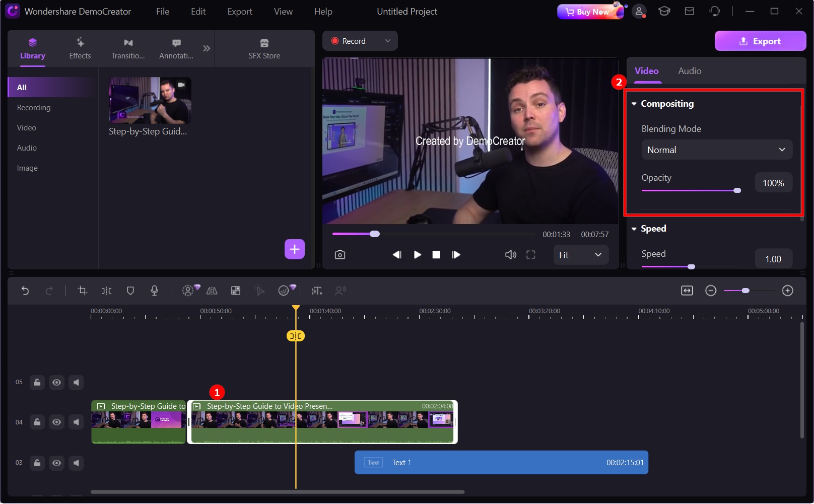Open the Export menu
The height and width of the screenshot is (504, 814).
coord(240,11)
